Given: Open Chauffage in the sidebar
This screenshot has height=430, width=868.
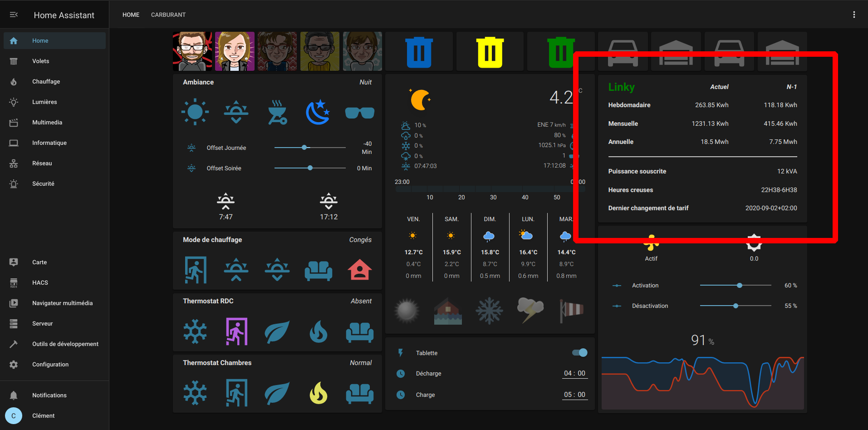Looking at the screenshot, I should pos(46,82).
